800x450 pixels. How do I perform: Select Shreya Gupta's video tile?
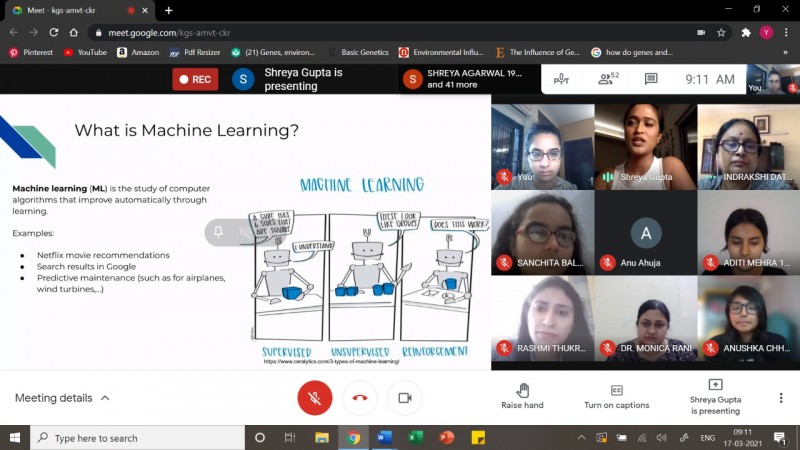645,146
